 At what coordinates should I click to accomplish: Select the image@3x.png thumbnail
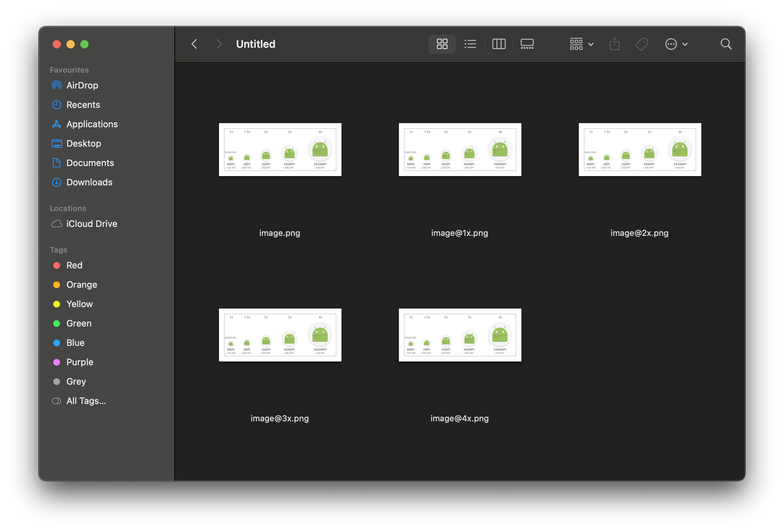tap(280, 335)
